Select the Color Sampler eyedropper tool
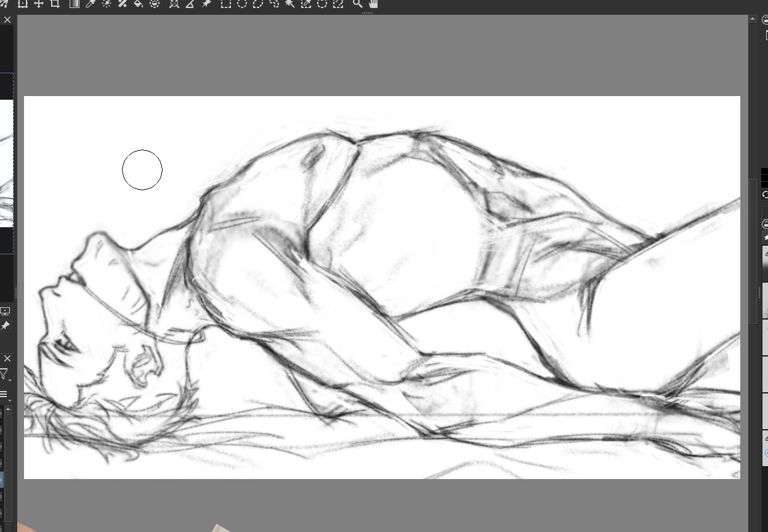The height and width of the screenshot is (532, 768). pos(91,4)
